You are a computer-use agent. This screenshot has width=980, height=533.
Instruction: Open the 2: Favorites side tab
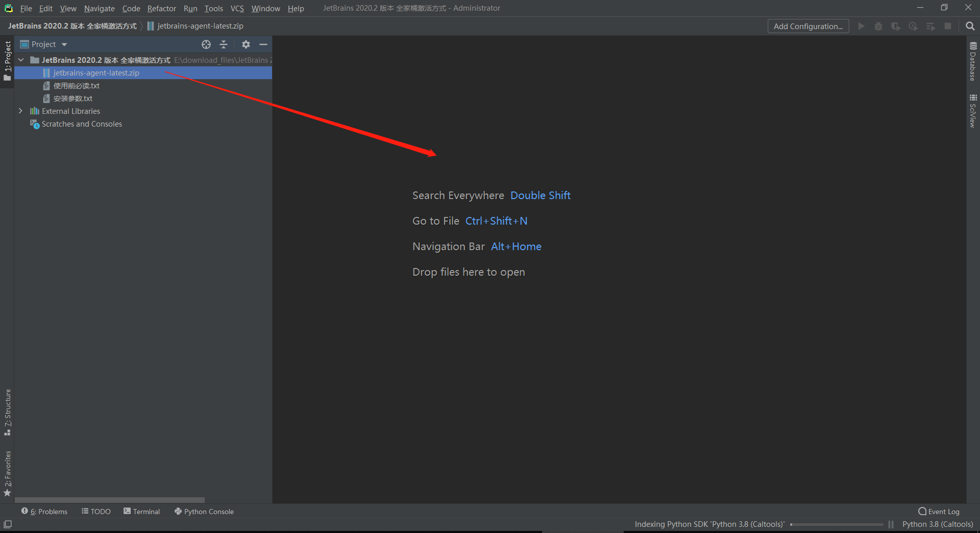click(x=7, y=473)
